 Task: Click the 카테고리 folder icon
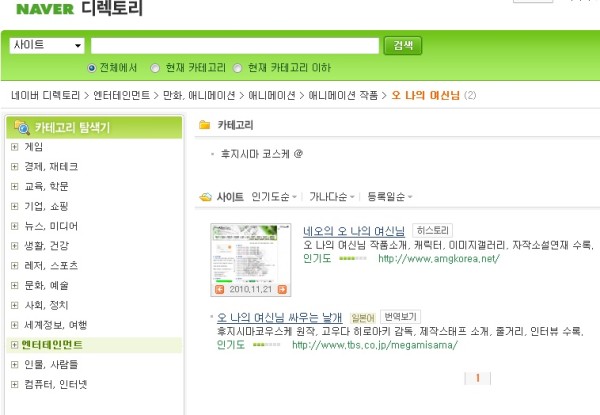pos(205,125)
